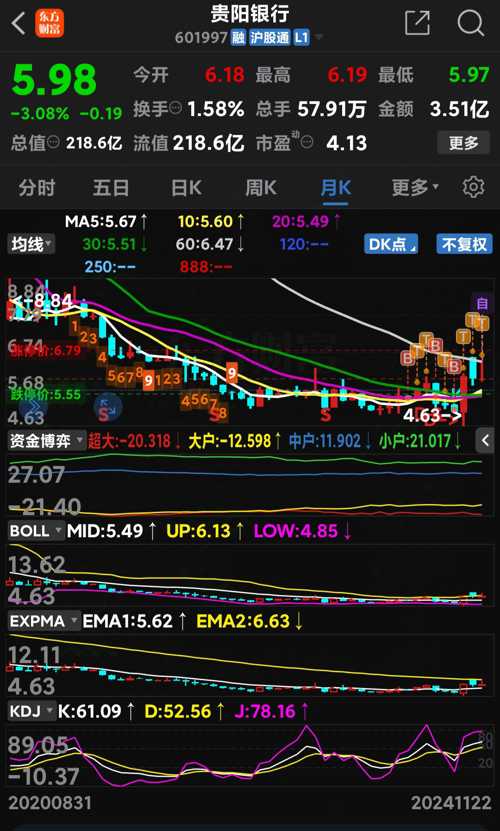The height and width of the screenshot is (831, 500).
Task: Tap the purple 自 marker on chart
Action: [x=481, y=304]
